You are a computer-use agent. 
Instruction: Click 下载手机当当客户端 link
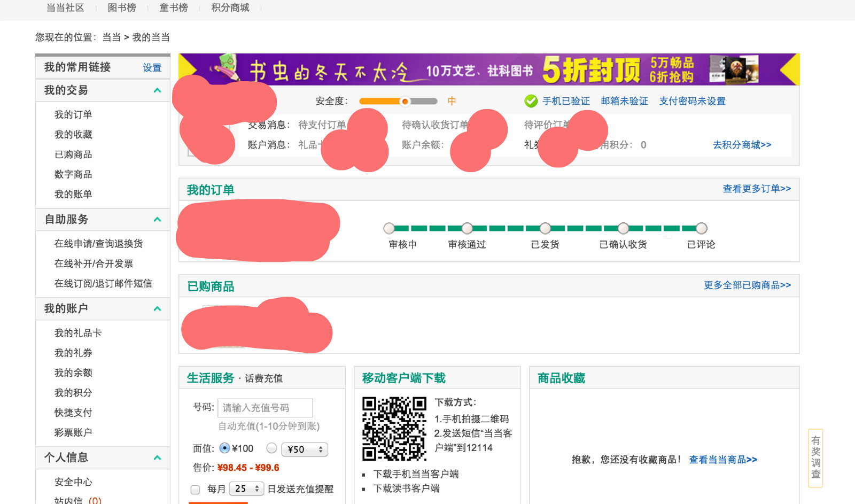[x=416, y=474]
